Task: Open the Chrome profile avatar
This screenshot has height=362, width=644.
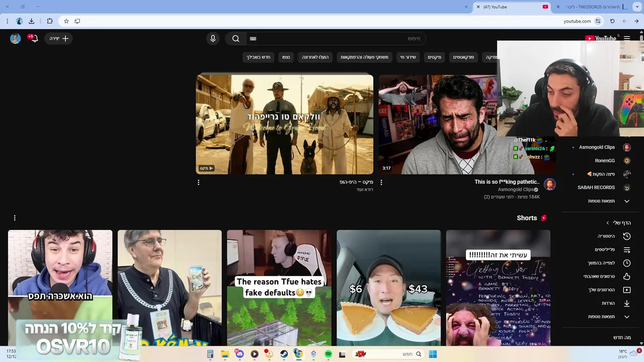Action: pyautogui.click(x=19, y=21)
